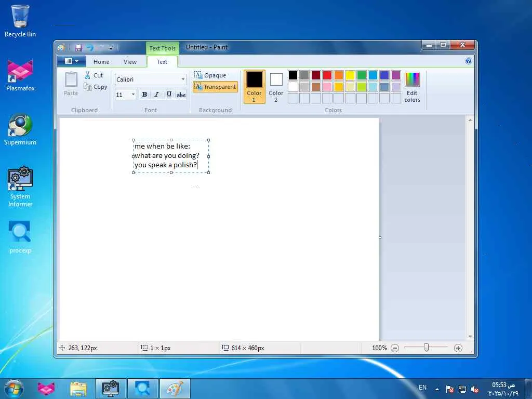Switch to the View ribbon tab
532x399 pixels.
point(130,62)
